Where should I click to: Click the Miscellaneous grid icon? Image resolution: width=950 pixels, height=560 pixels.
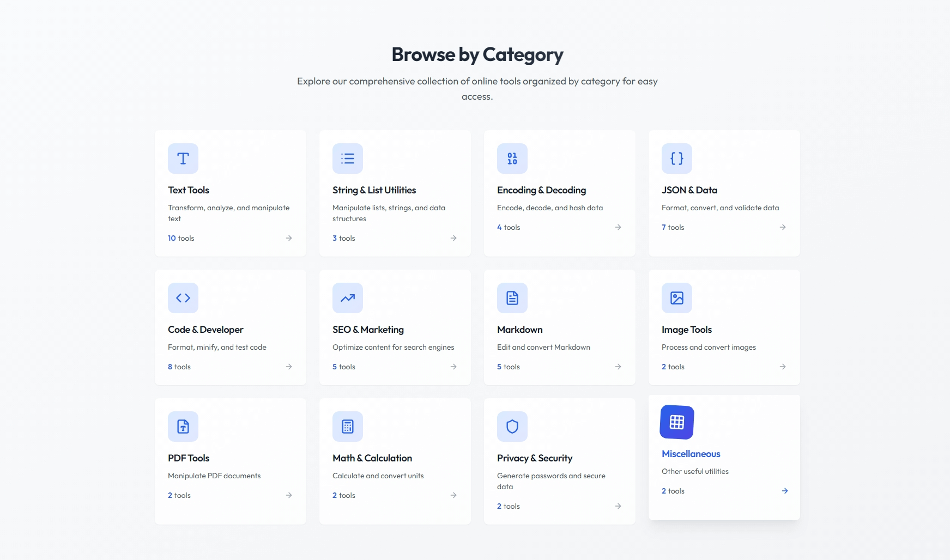(x=677, y=422)
